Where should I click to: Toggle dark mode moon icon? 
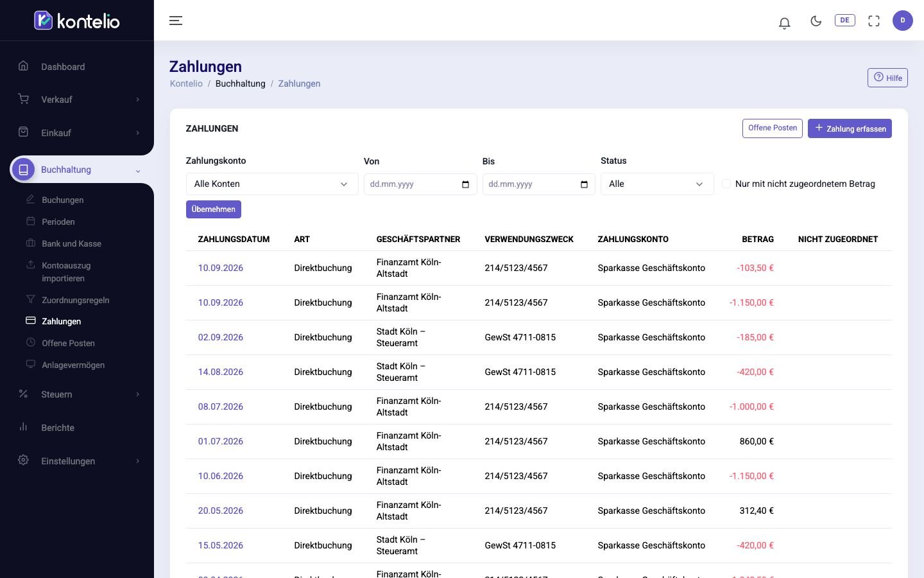(x=816, y=21)
